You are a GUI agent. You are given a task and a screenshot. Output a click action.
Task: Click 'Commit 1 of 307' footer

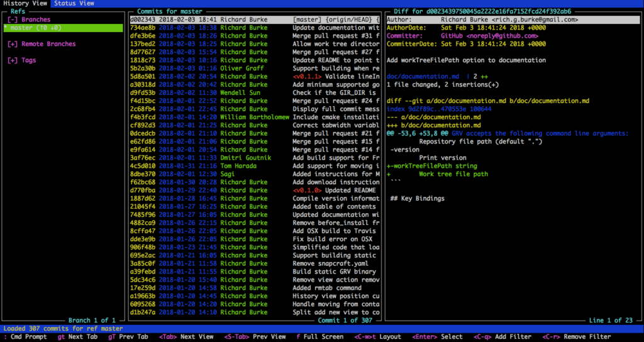coord(345,320)
